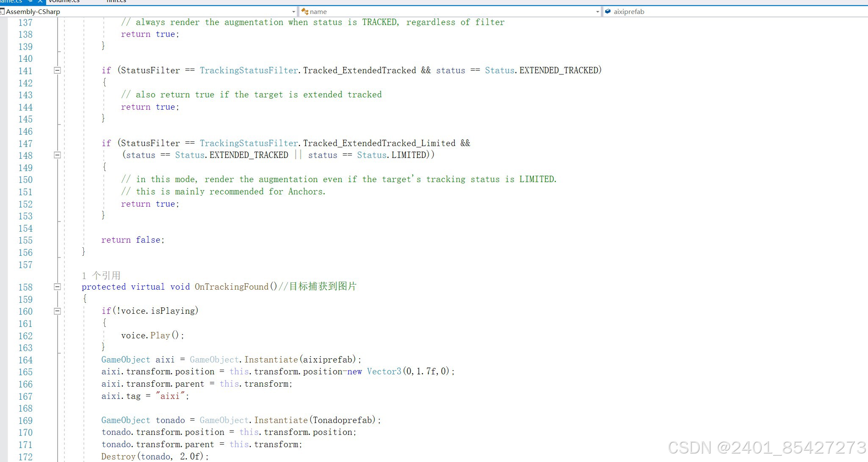Collapse the voice.isPlaying if block

57,311
